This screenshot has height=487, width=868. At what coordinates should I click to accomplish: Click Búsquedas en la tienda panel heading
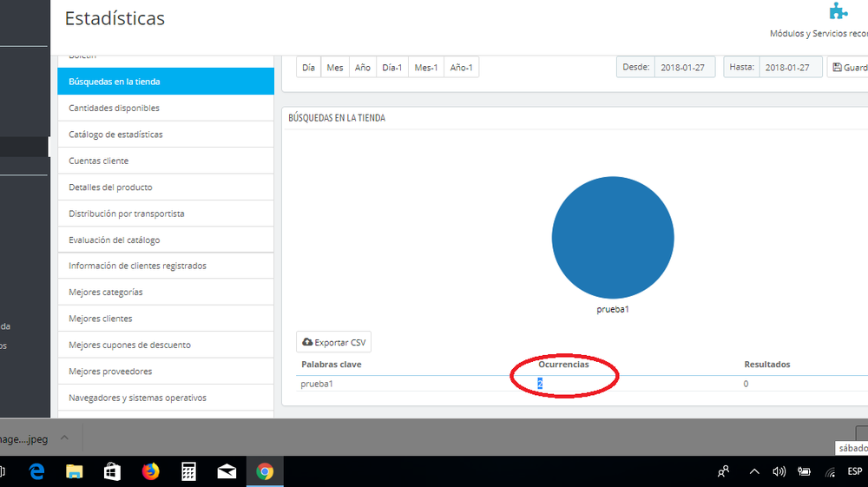point(337,118)
